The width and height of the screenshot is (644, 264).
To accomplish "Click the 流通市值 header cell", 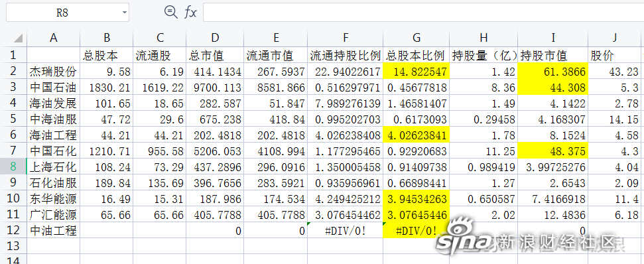I will click(x=276, y=55).
